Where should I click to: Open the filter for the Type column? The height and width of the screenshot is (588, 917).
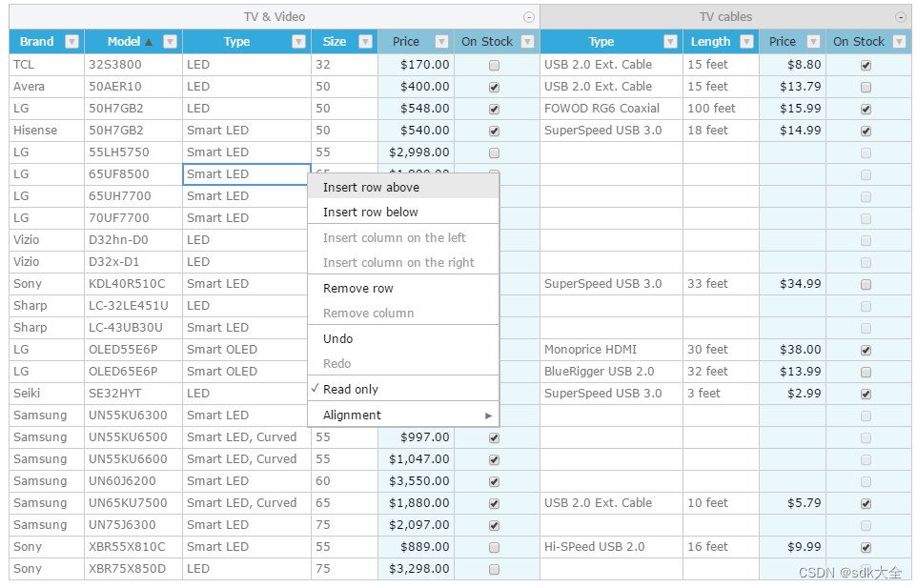[298, 41]
